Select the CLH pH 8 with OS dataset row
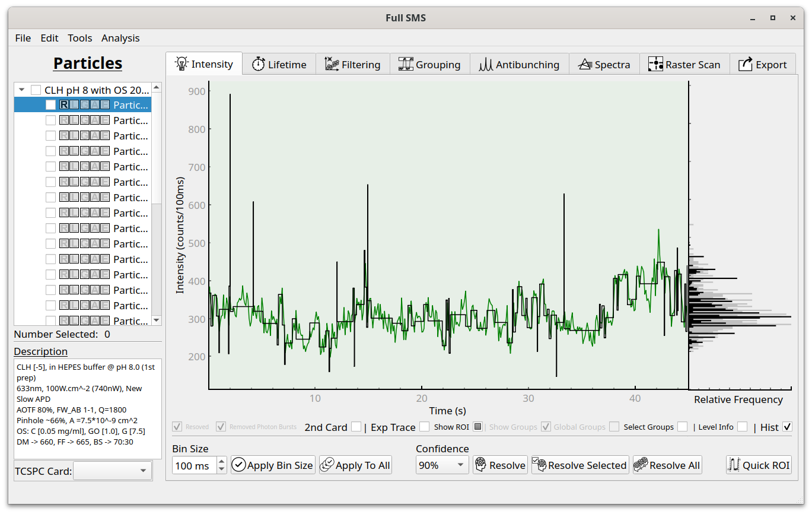Screen dimensions: 812x514 coord(82,90)
